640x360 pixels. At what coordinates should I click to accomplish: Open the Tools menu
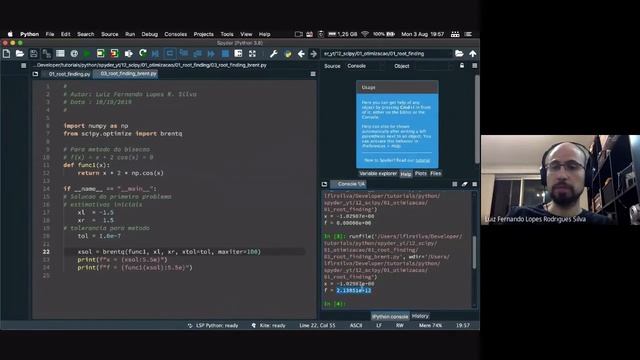coord(227,34)
